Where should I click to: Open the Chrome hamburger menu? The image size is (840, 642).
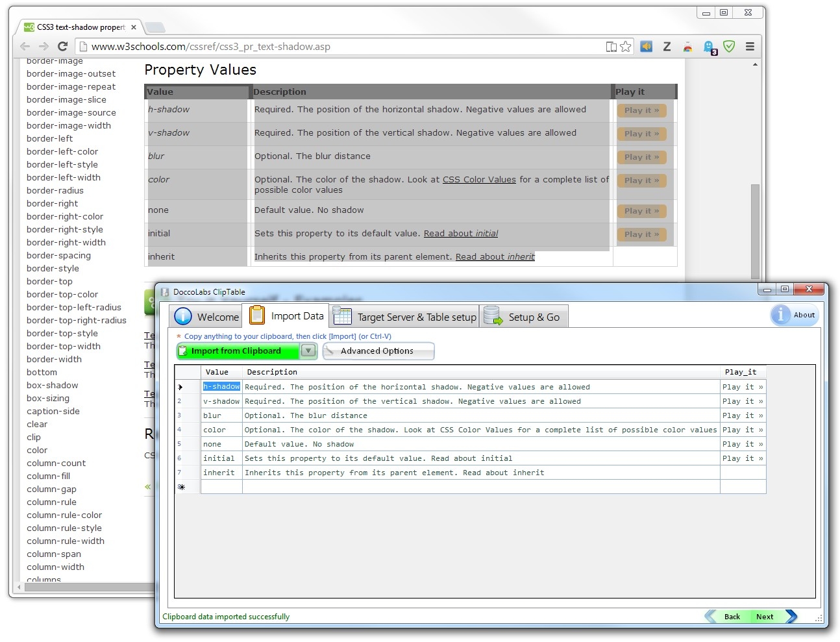[750, 46]
